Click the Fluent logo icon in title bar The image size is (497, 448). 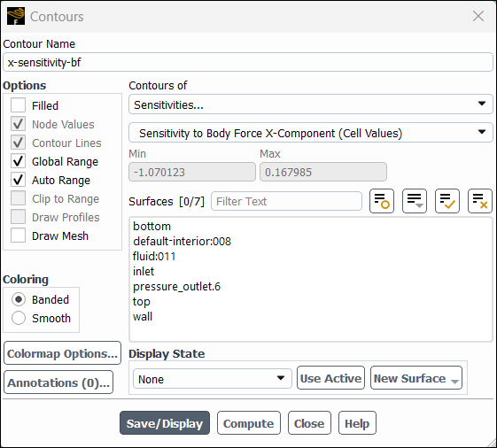16,16
